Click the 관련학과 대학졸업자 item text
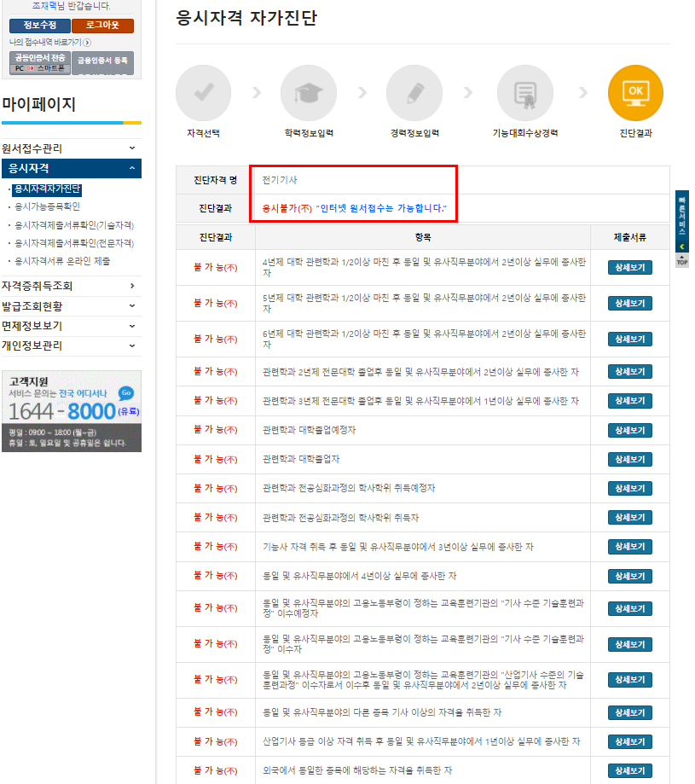The image size is (695, 784). tap(301, 459)
